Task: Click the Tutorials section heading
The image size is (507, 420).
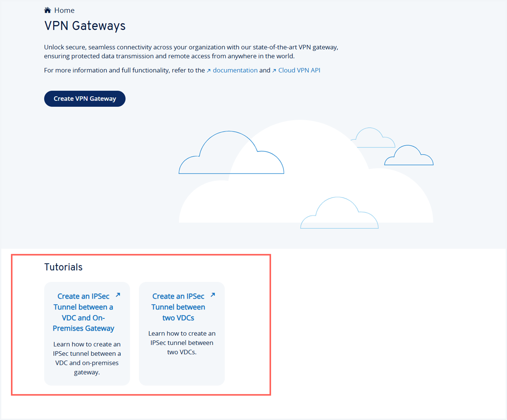Action: pyautogui.click(x=63, y=267)
